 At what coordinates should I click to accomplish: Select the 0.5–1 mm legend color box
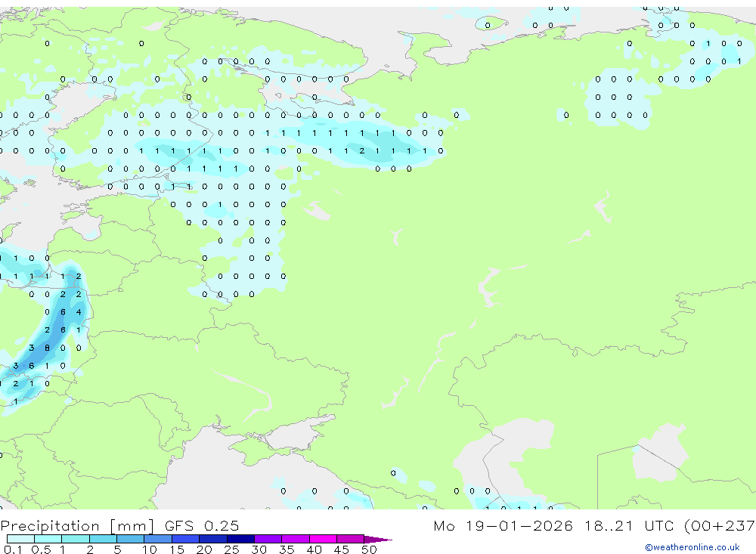pos(48,539)
